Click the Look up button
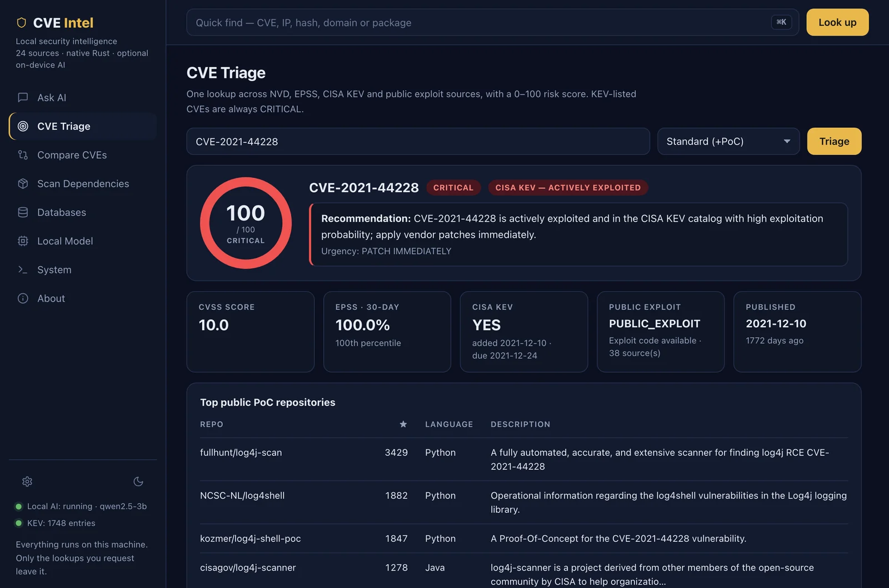This screenshot has height=588, width=889. [837, 22]
